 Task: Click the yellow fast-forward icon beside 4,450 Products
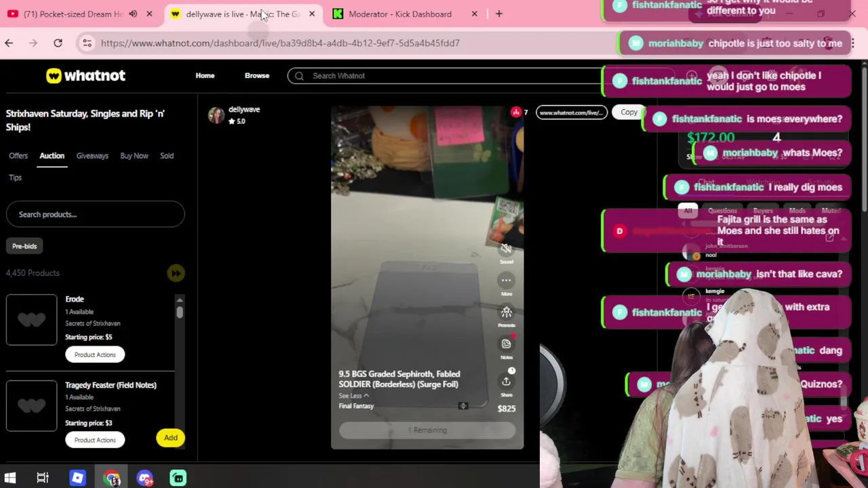coord(176,273)
